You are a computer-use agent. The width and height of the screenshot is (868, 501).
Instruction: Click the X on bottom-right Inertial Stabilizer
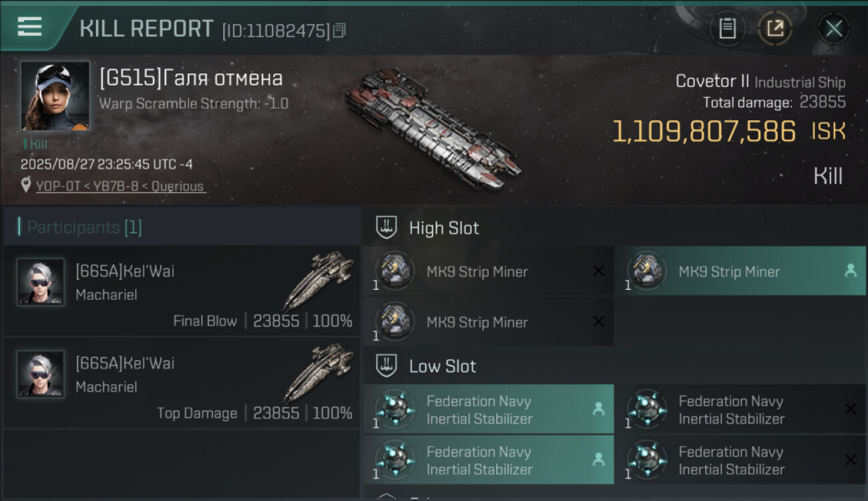tap(850, 460)
